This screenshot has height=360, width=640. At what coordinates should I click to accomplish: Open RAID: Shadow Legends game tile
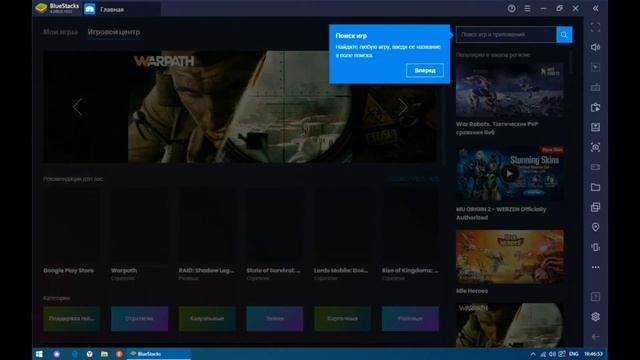coord(207,234)
